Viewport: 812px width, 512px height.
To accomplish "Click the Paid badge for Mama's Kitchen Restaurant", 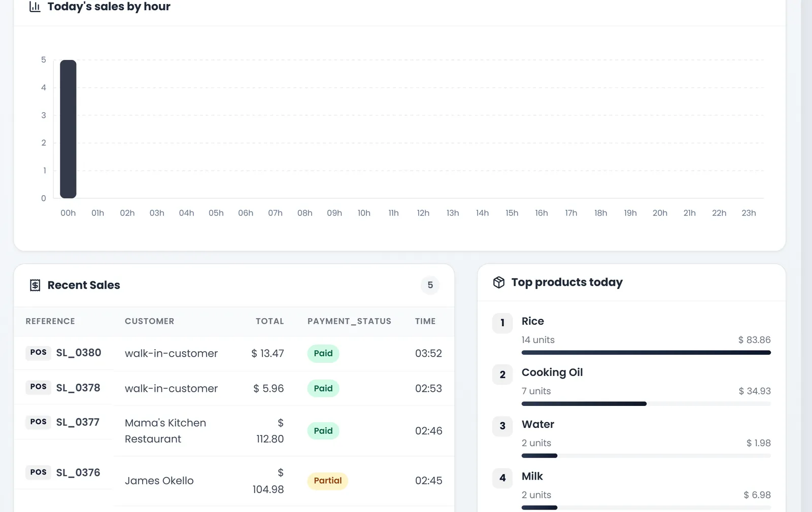I will [323, 431].
